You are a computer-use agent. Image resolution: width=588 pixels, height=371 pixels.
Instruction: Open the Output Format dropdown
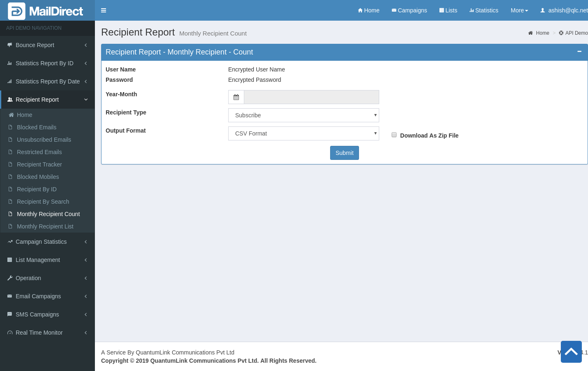pos(303,133)
